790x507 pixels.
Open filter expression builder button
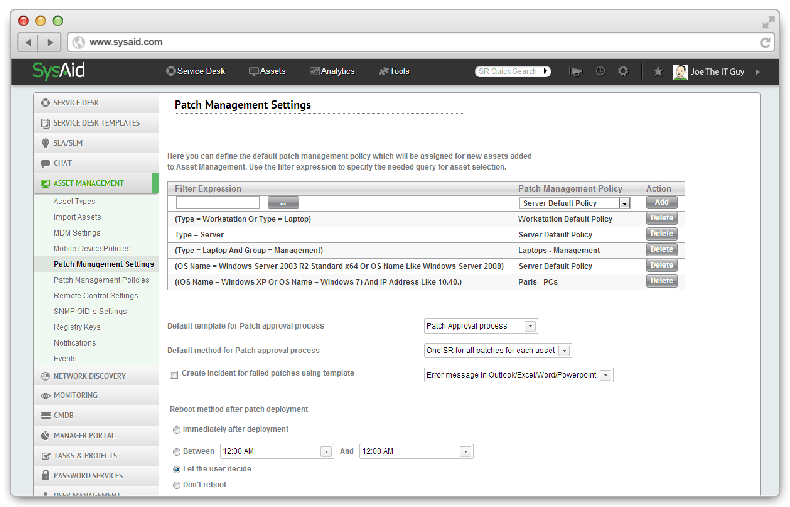coord(283,203)
